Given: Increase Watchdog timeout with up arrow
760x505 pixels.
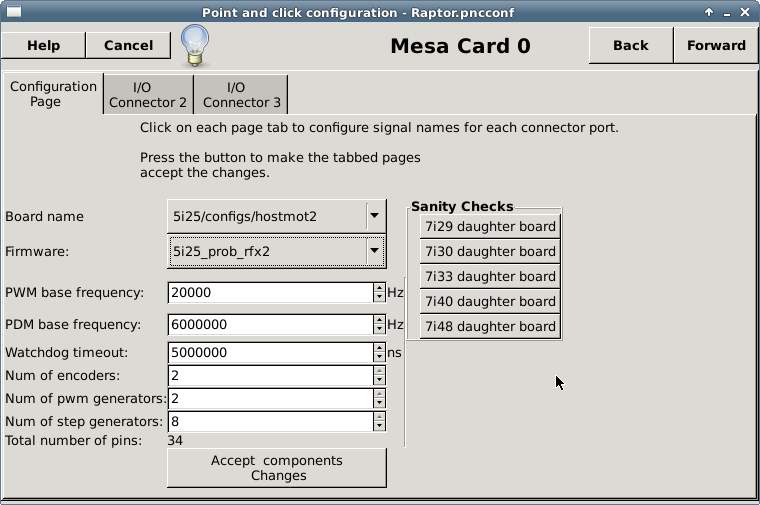Looking at the screenshot, I should (x=380, y=348).
